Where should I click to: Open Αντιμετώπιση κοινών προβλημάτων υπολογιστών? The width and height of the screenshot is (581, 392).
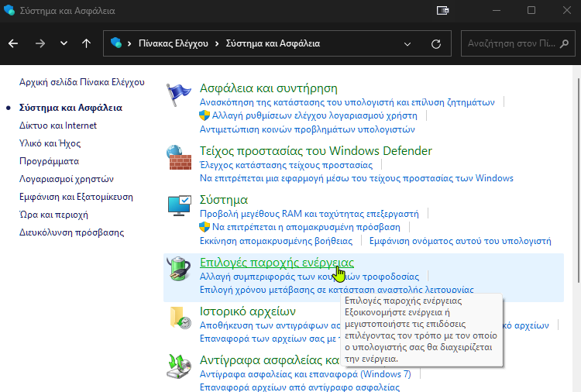[x=308, y=129]
